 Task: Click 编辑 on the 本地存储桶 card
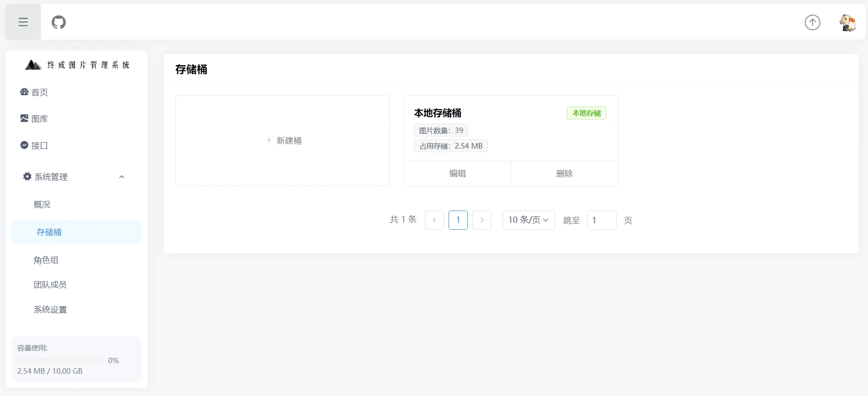(x=457, y=174)
